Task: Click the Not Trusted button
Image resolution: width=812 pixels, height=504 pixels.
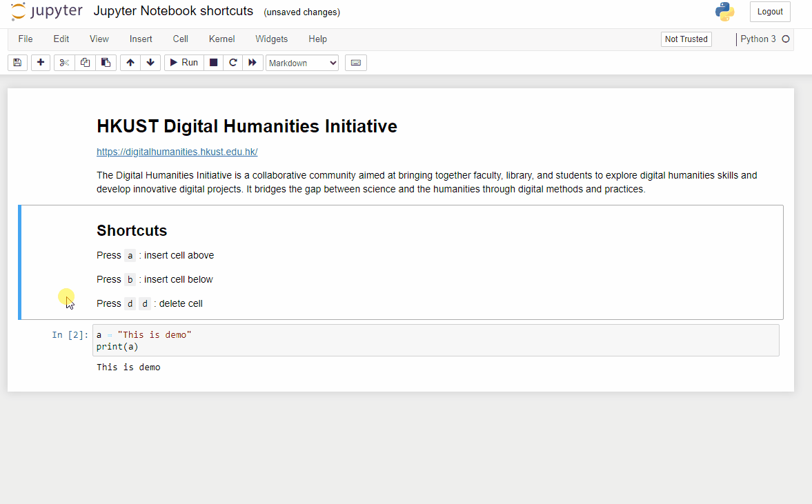Action: click(686, 39)
